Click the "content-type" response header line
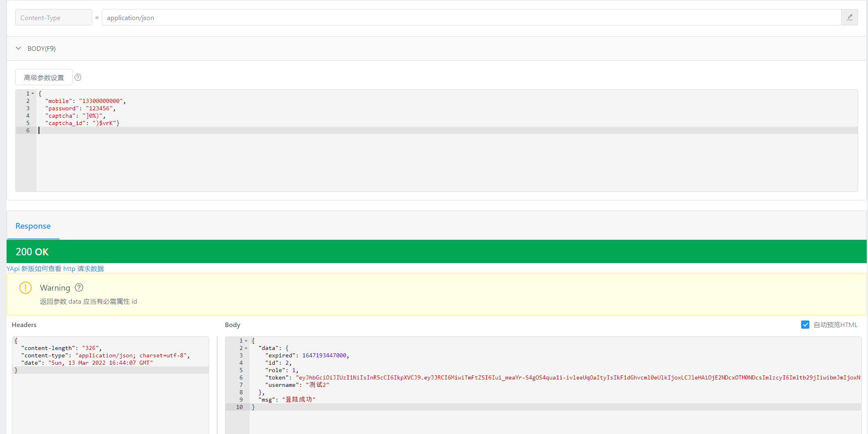Viewport: 868px width, 434px height. point(105,355)
